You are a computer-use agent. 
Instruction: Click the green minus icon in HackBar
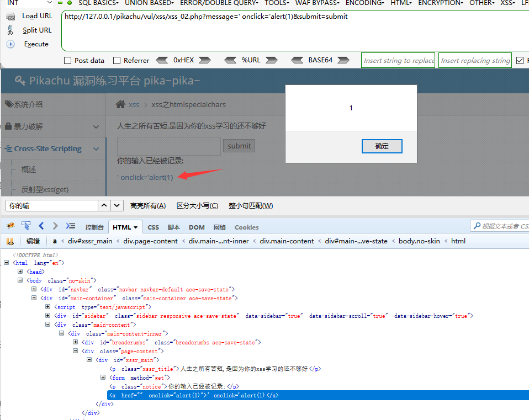coord(60,3)
